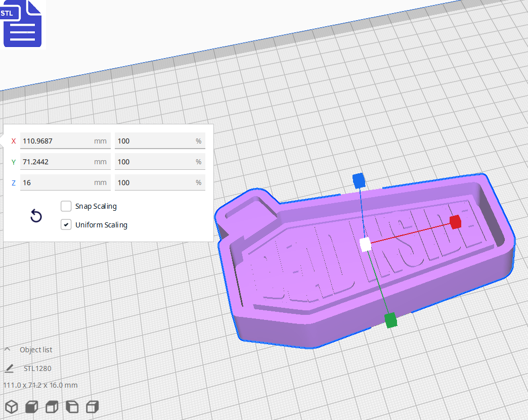The image size is (528, 420).
Task: Collapse the Object list panel
Action: (x=7, y=349)
